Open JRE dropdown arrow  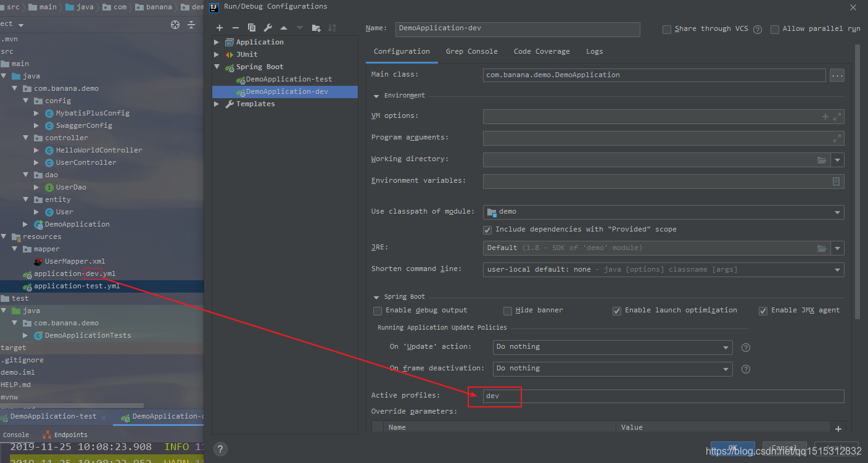click(837, 248)
